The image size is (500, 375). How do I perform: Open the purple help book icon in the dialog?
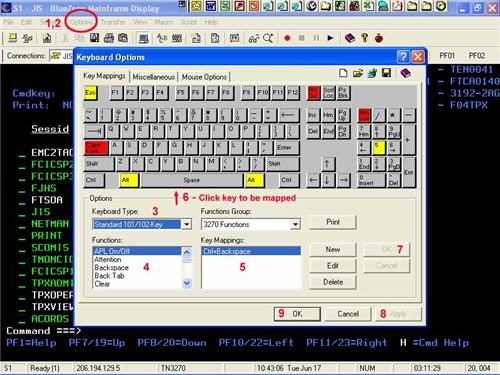click(x=405, y=73)
